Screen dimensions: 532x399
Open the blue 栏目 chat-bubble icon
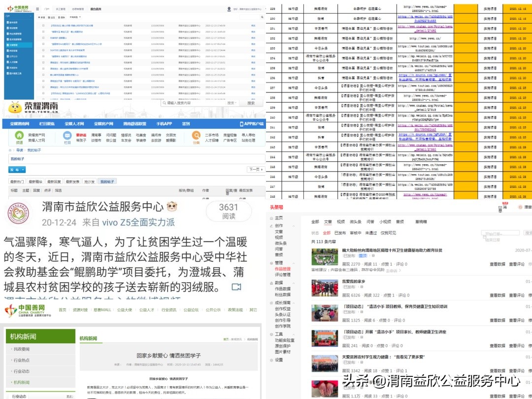[x=67, y=136]
